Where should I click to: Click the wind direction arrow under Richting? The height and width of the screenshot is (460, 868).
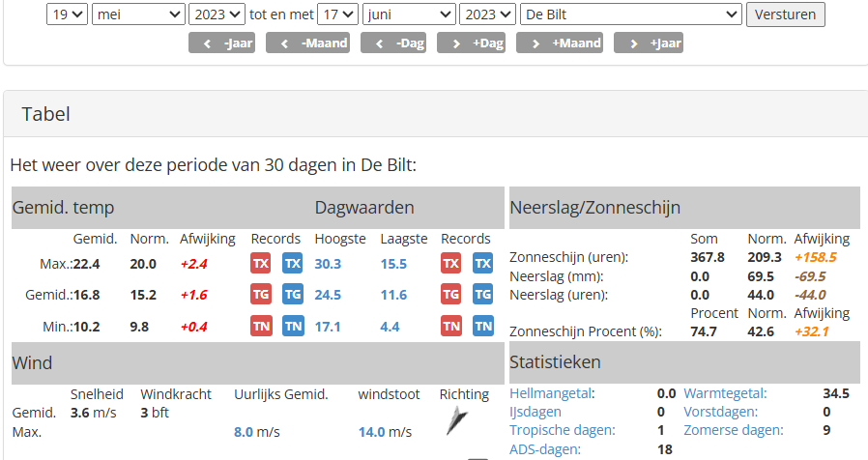[456, 420]
